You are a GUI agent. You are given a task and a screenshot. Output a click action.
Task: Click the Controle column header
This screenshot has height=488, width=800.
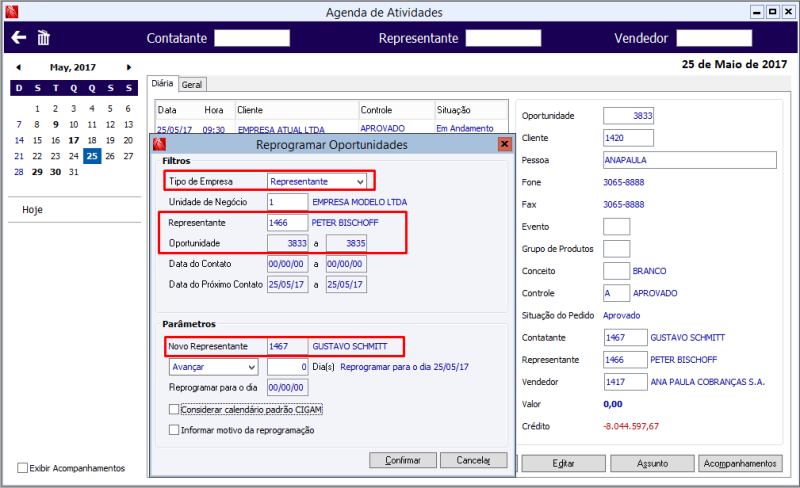[397, 110]
